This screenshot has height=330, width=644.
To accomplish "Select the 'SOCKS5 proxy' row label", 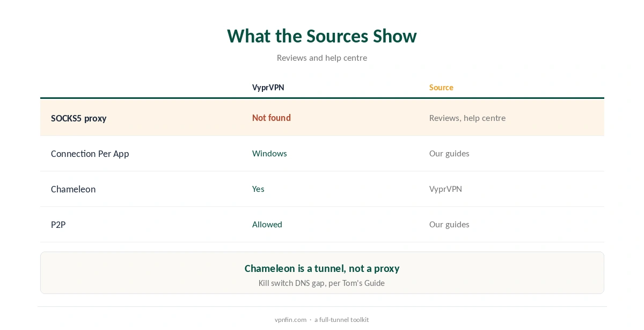I will [79, 118].
